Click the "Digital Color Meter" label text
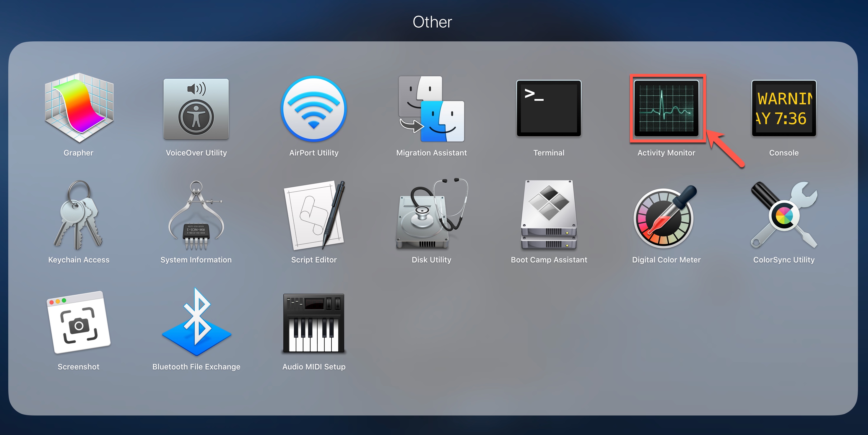Image resolution: width=868 pixels, height=435 pixels. [667, 260]
